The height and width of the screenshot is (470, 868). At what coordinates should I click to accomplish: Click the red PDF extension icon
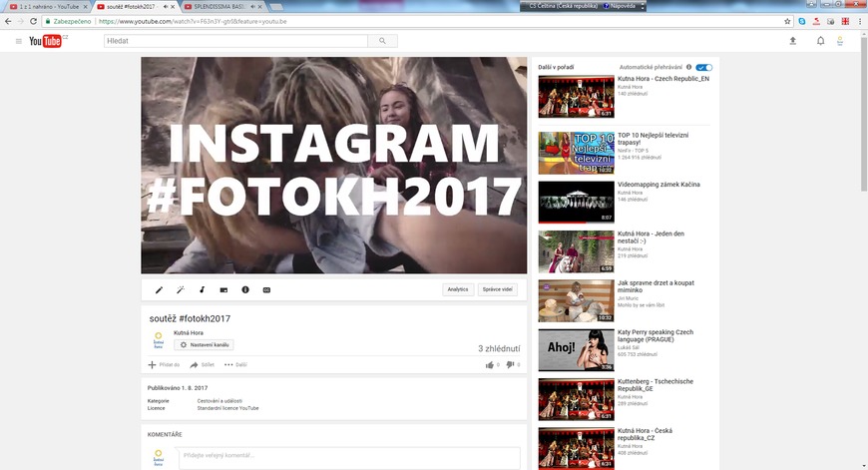(x=816, y=22)
